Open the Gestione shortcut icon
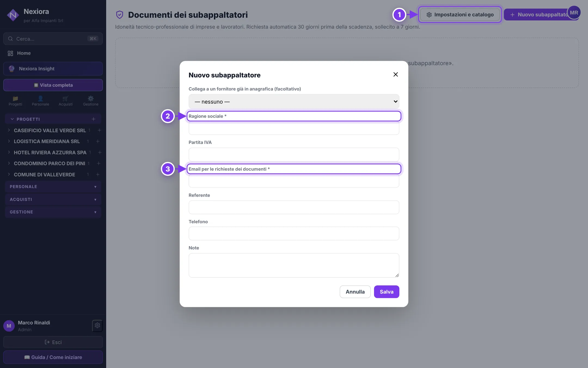The width and height of the screenshot is (588, 368). pyautogui.click(x=91, y=101)
